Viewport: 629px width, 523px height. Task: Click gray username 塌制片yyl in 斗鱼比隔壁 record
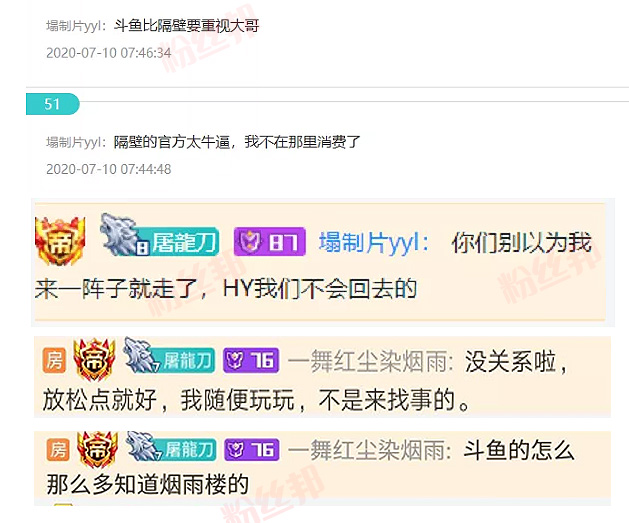click(76, 26)
